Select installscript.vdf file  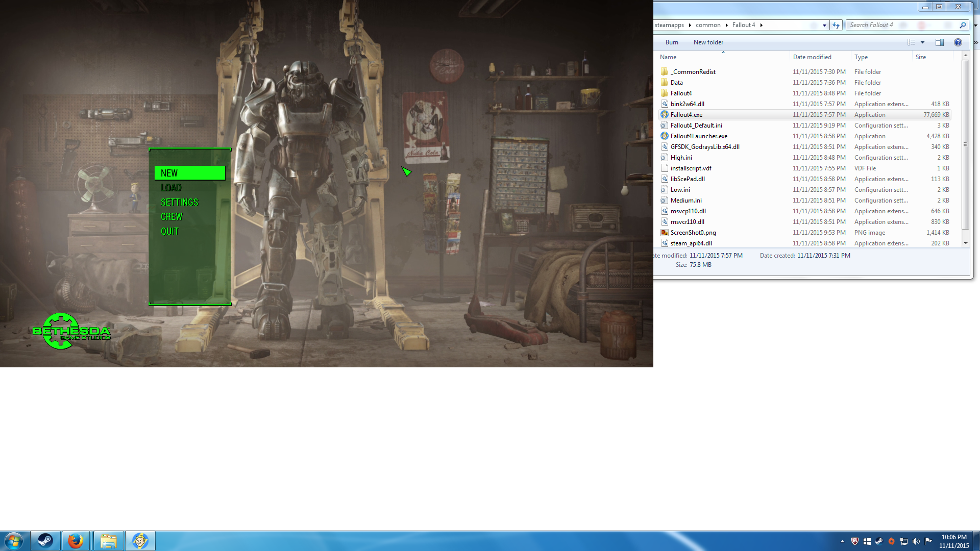coord(805,168)
